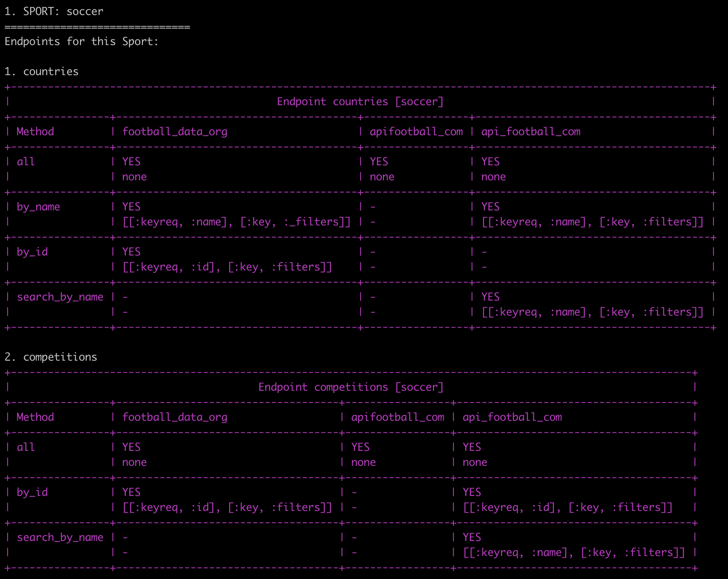The height and width of the screenshot is (579, 728).
Task: Click the '1. SPORT: soccer' heading text
Action: [x=54, y=11]
